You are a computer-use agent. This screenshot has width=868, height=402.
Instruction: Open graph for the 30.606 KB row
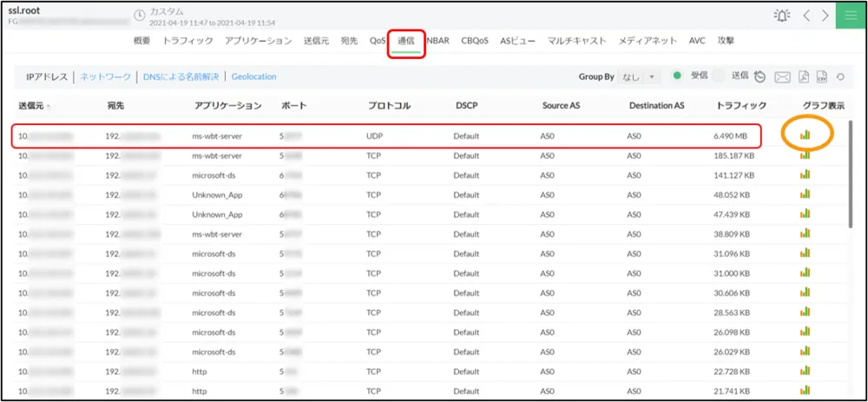805,293
